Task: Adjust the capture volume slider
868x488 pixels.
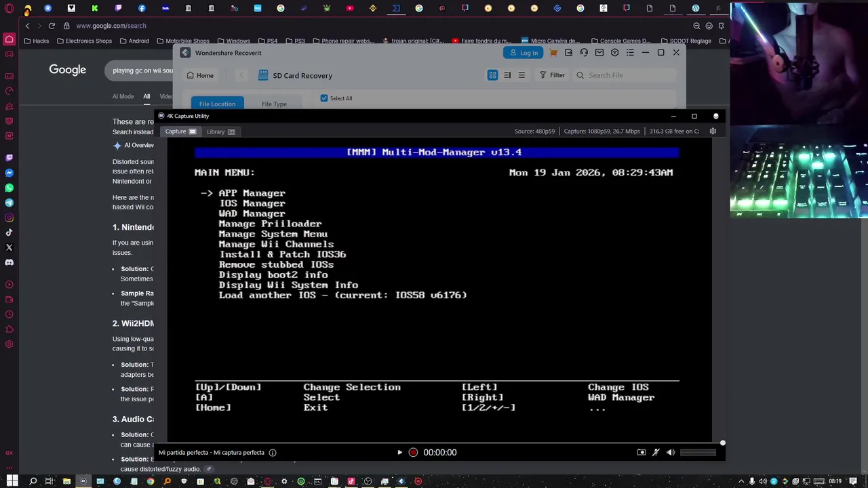Action: [x=698, y=452]
